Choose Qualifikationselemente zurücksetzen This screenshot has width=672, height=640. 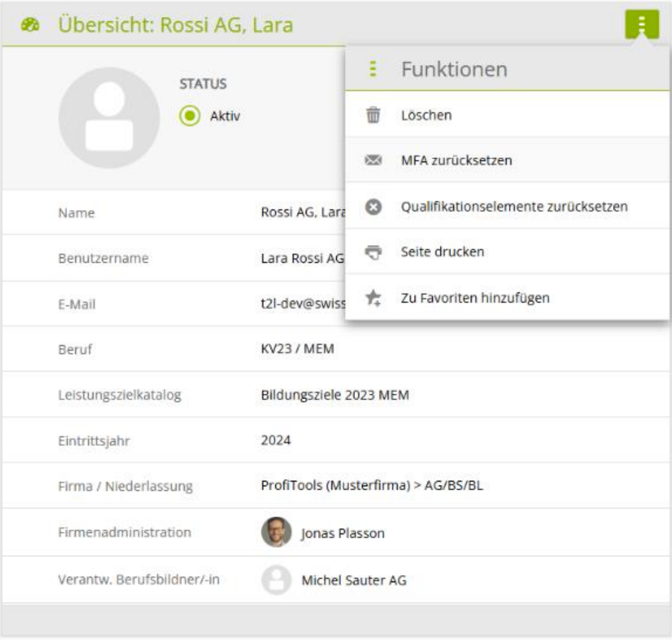[514, 207]
